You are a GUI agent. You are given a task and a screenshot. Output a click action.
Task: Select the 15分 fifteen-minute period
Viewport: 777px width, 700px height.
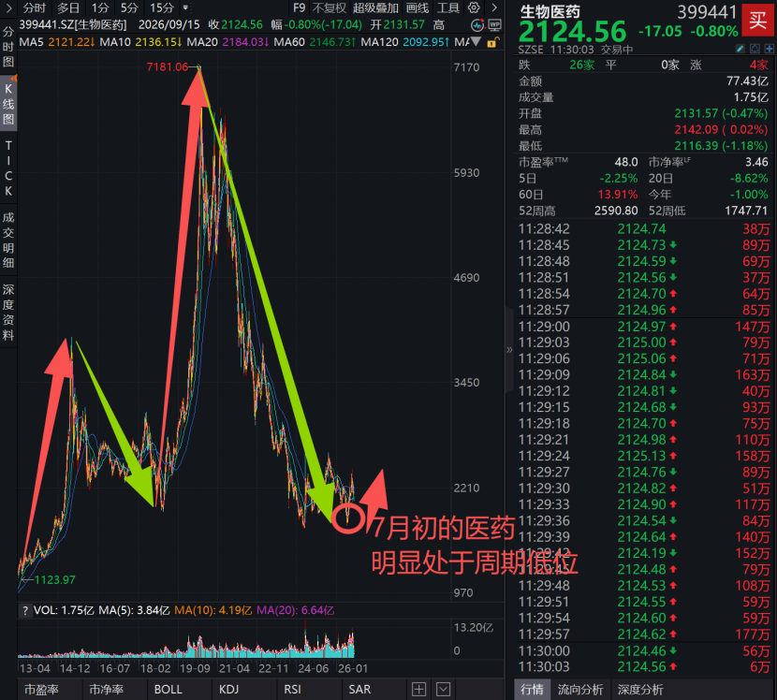point(162,7)
